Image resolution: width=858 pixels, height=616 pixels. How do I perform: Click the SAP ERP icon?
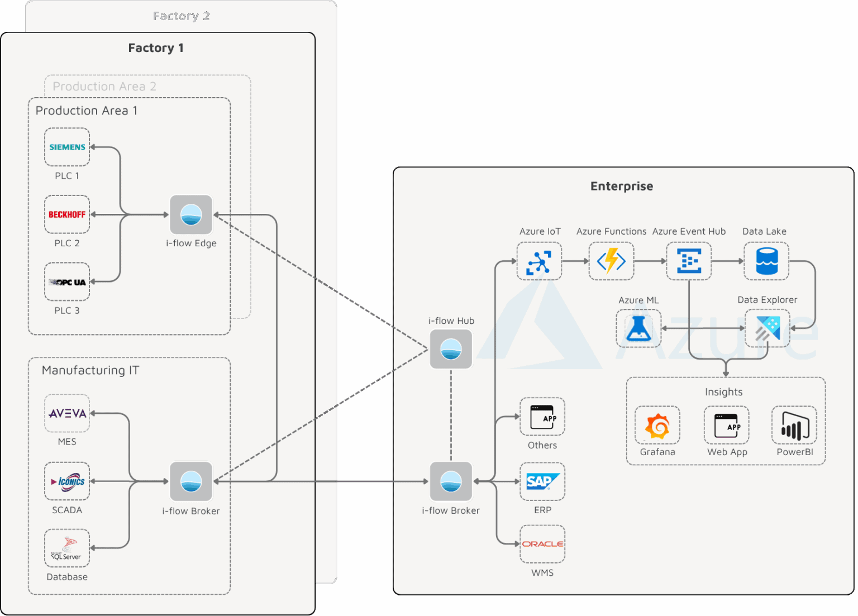click(x=542, y=481)
